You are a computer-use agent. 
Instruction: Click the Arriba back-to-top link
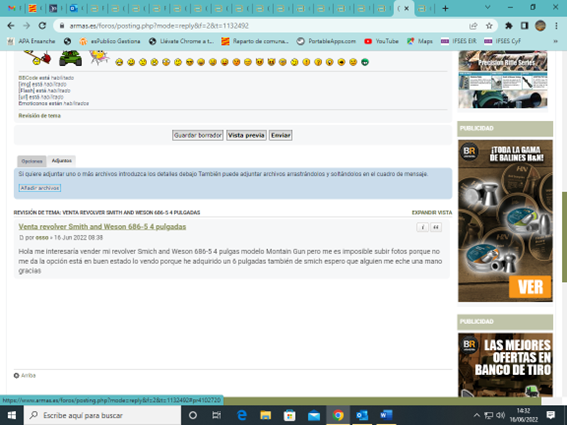pos(25,375)
